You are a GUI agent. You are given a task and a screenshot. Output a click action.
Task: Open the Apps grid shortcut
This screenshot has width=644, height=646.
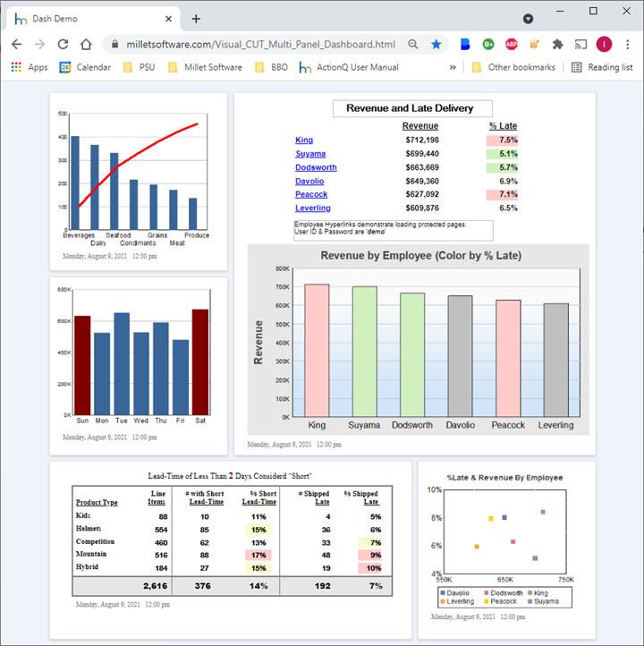30,67
